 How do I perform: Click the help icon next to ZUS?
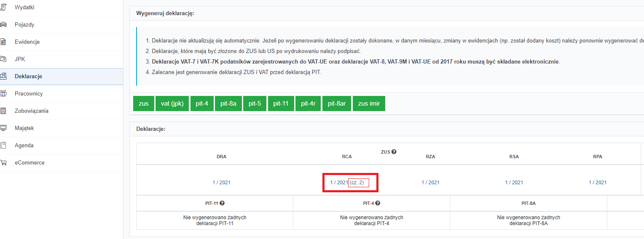click(394, 152)
